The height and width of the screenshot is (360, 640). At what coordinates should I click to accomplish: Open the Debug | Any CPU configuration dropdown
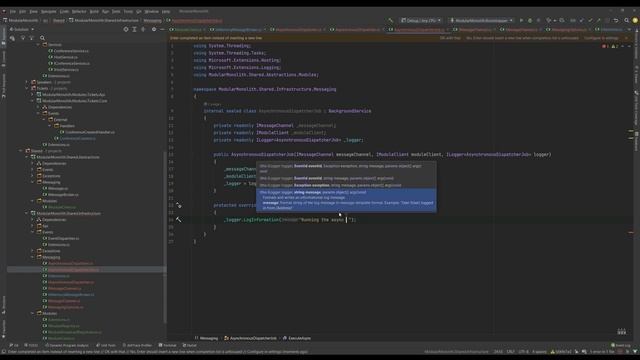[x=421, y=20]
